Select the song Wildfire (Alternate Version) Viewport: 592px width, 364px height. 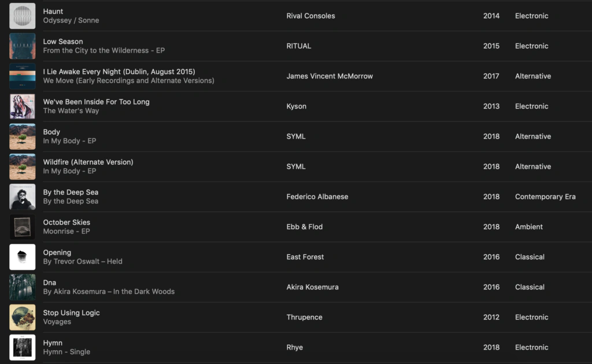[x=88, y=162]
